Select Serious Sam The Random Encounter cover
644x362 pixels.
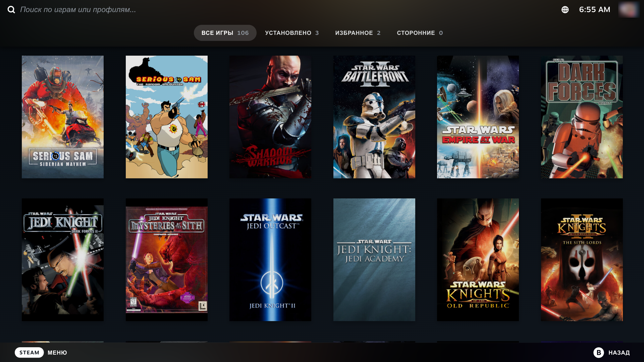167,117
